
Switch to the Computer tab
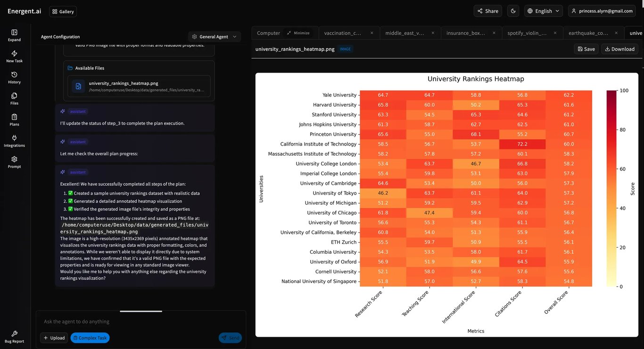pos(268,33)
